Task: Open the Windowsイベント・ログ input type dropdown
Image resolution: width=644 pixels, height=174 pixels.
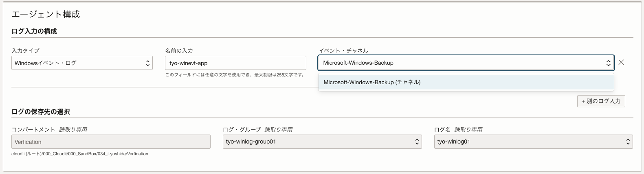Action: (x=82, y=63)
